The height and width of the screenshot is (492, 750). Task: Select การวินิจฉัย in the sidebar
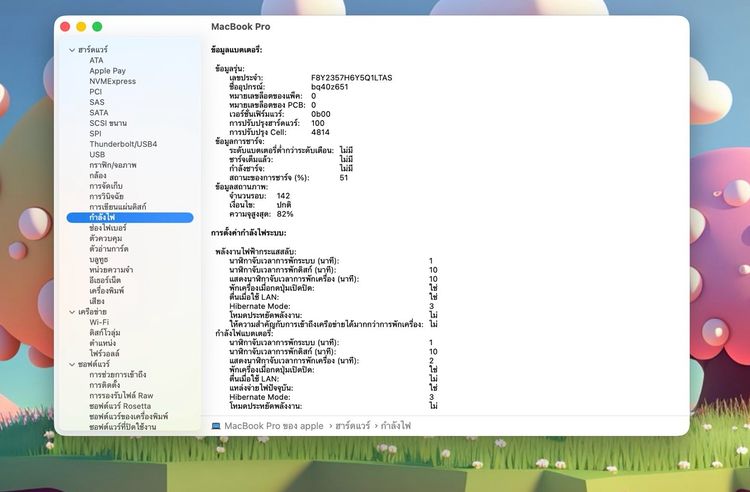[106, 197]
